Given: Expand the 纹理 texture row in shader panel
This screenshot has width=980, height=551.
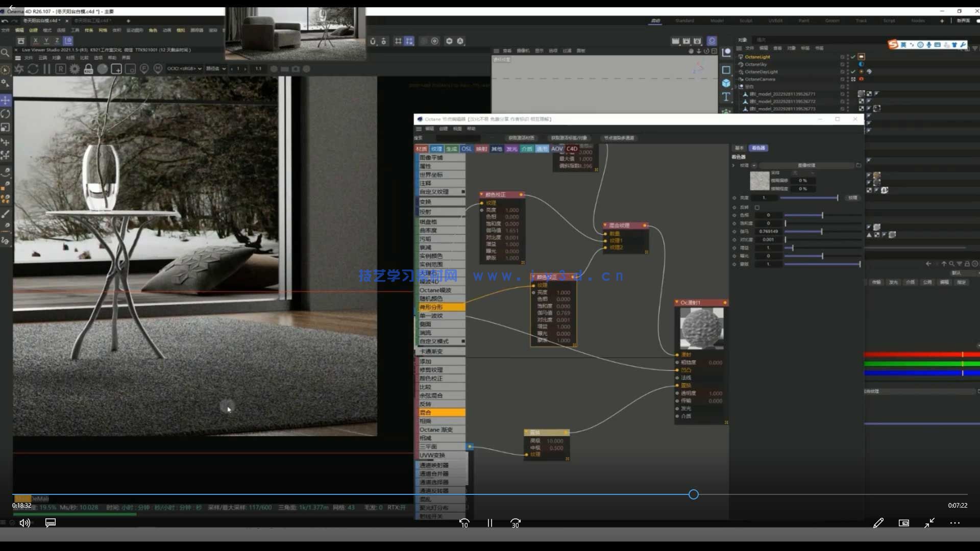Looking at the screenshot, I should [x=733, y=165].
